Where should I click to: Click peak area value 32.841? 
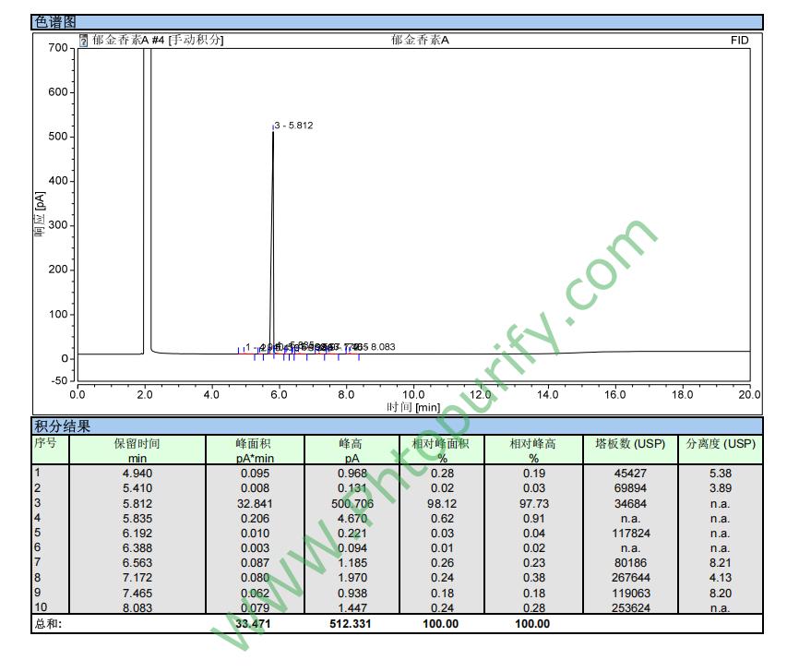click(x=253, y=503)
